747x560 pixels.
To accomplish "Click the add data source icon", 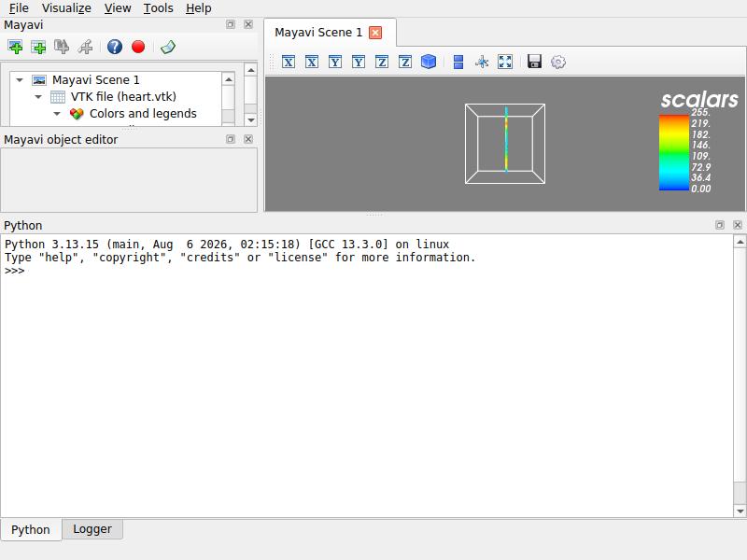I will point(38,47).
